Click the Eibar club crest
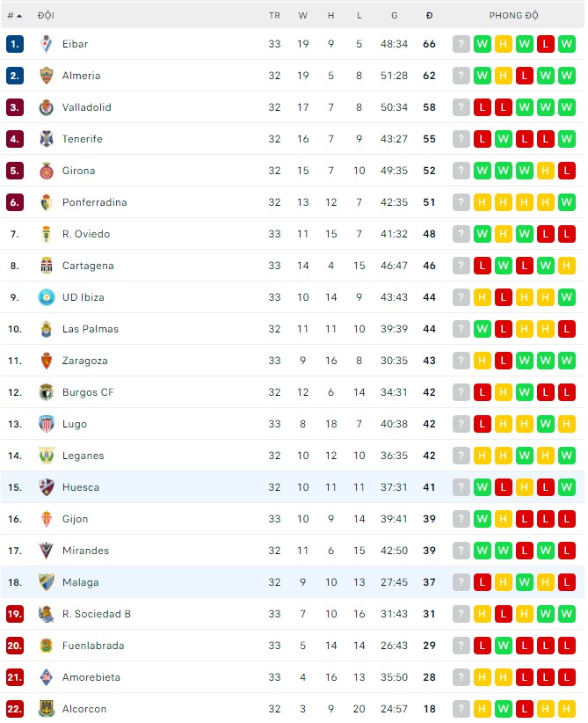Image resolution: width=588 pixels, height=723 pixels. 46,44
